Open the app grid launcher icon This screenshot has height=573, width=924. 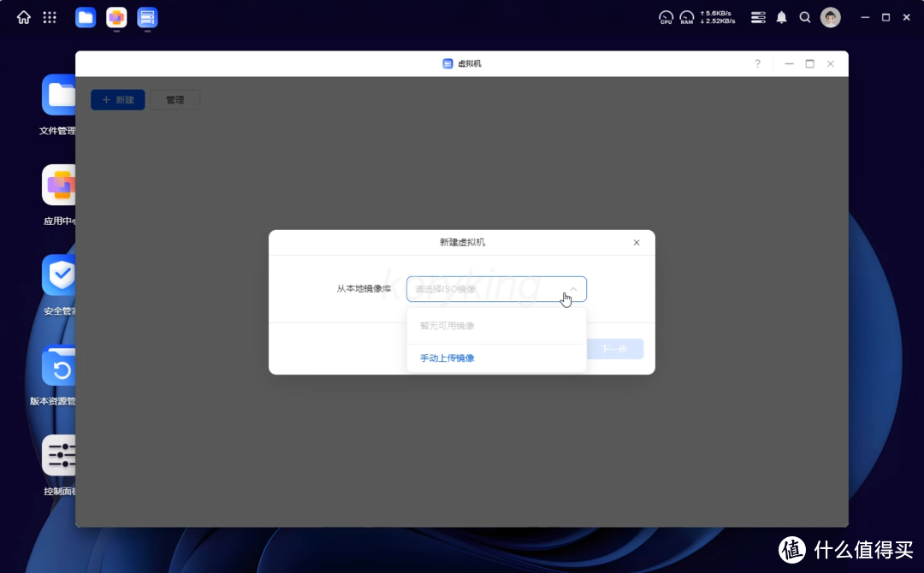pyautogui.click(x=49, y=17)
